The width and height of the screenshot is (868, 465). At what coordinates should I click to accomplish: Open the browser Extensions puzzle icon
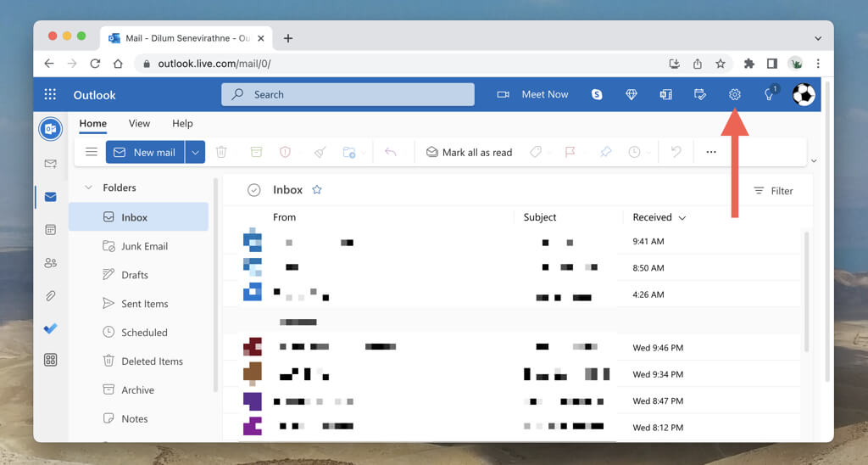point(749,63)
